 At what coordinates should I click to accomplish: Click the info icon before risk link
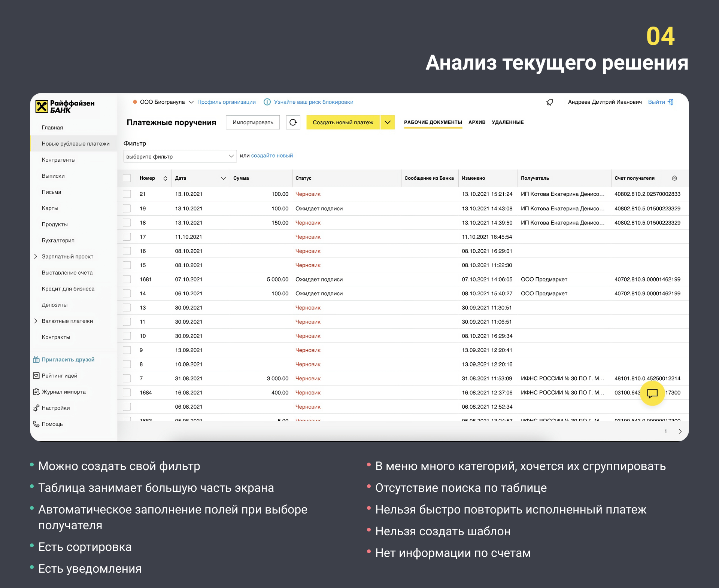267,102
